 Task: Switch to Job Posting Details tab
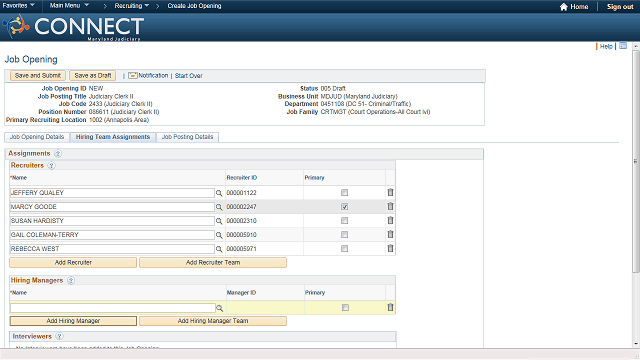187,137
